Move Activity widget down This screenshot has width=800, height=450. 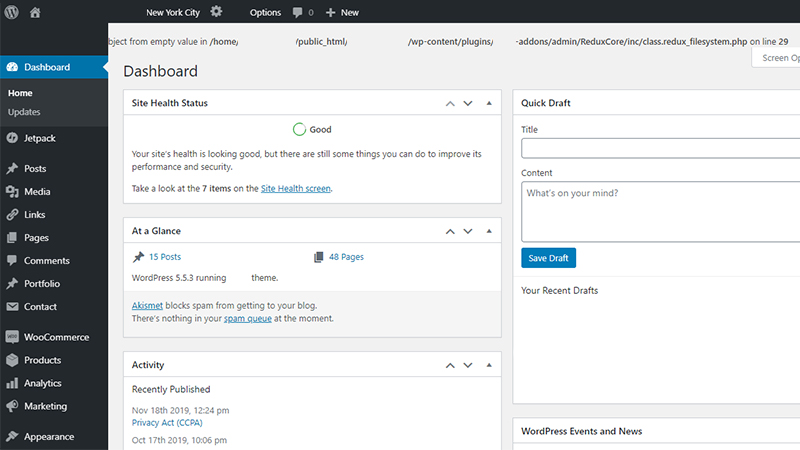pos(468,365)
